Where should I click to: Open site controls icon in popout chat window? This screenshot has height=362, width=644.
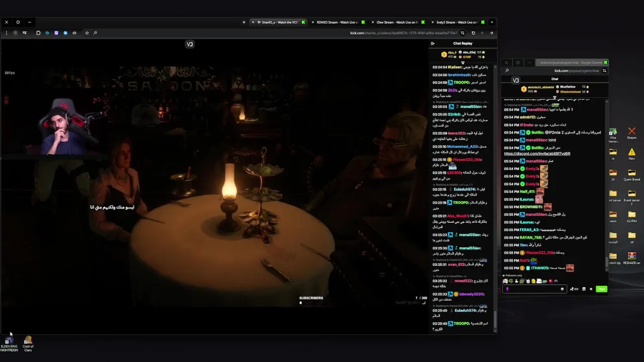[x=604, y=71]
